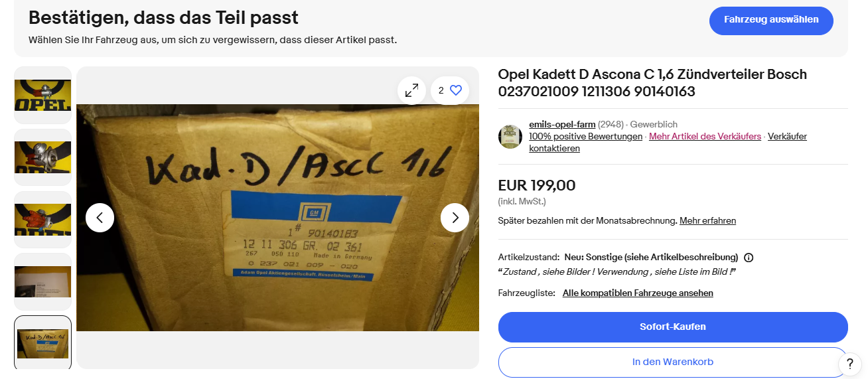
Task: Advance to the next product image
Action: [455, 218]
